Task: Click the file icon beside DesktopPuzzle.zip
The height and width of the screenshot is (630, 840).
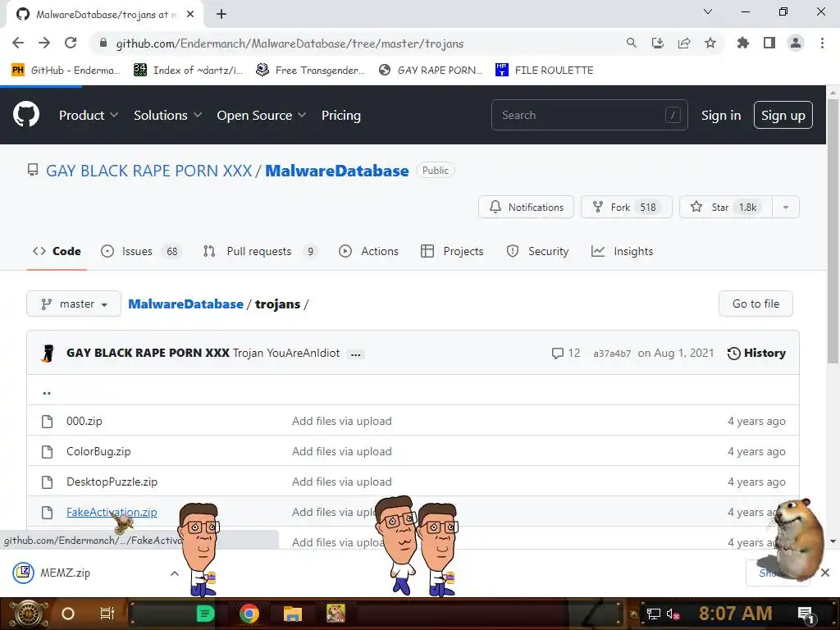Action: tap(47, 482)
